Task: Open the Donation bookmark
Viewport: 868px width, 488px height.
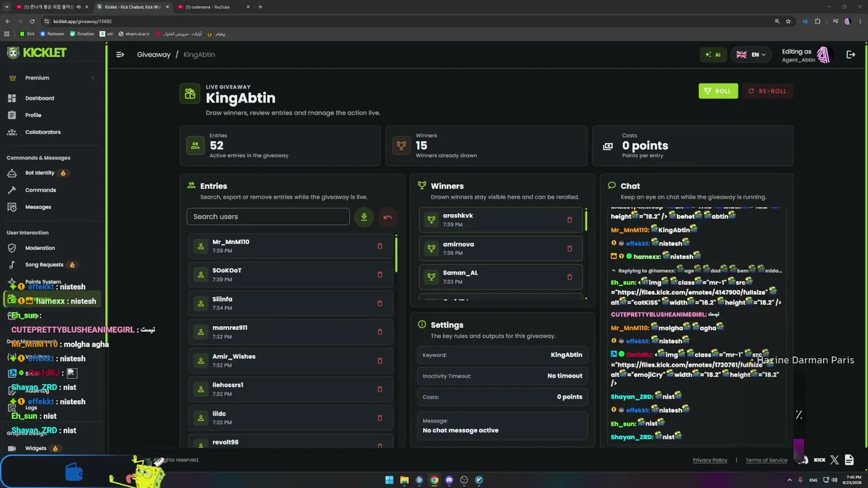Action: point(82,34)
